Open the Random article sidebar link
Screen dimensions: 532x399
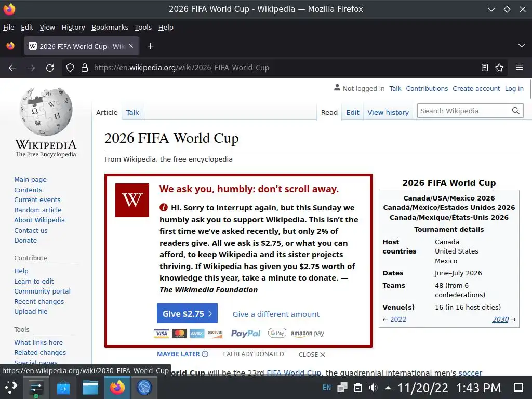(37, 210)
